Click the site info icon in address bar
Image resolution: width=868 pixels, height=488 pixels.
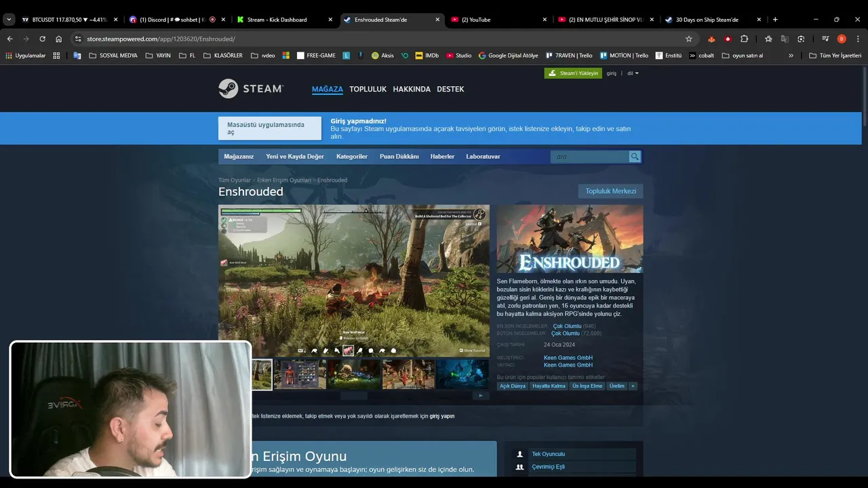78,39
